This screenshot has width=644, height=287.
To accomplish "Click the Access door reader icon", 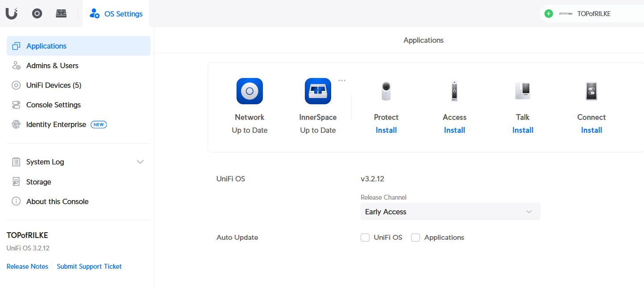I will point(454,91).
